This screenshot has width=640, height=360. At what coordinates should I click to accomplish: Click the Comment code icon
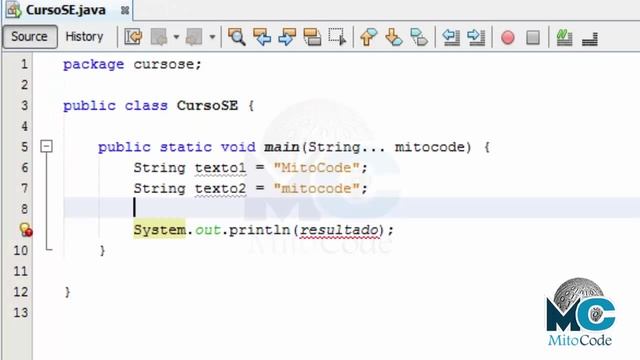pos(564,37)
